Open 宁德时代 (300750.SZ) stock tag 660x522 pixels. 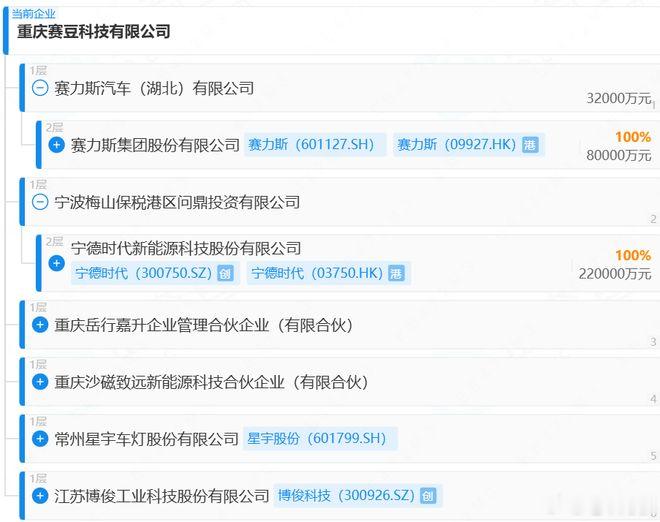[x=155, y=273]
